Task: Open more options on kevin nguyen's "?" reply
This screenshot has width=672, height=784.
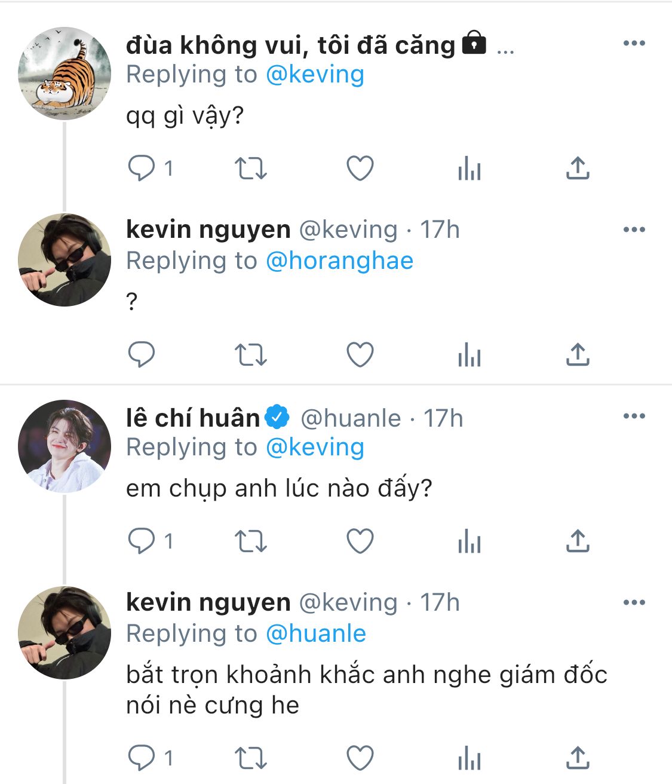Action: tap(634, 229)
